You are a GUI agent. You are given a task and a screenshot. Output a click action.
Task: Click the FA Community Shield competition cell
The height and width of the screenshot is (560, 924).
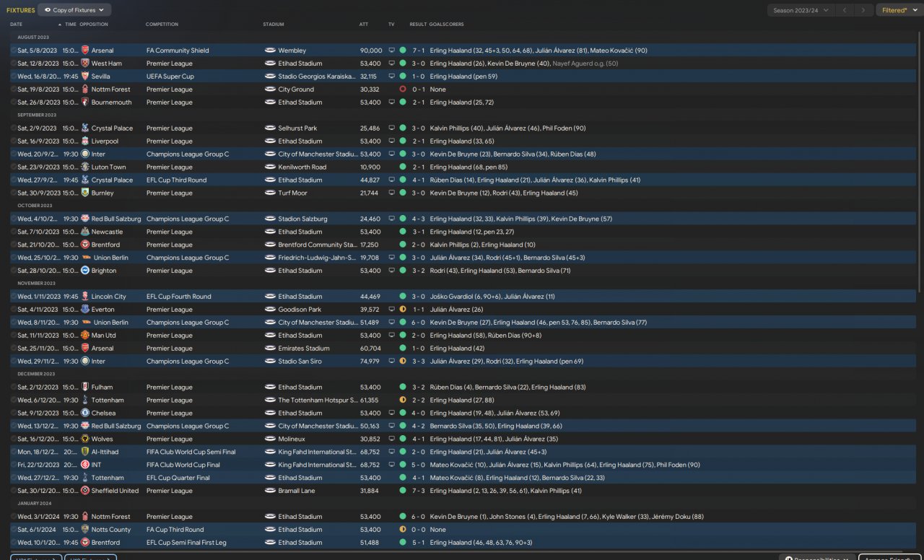coord(178,51)
